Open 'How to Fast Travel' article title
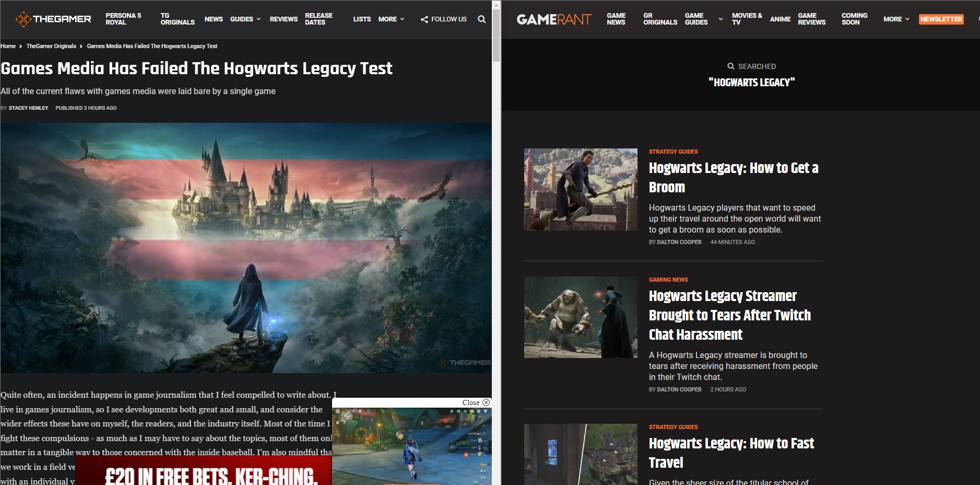This screenshot has width=980, height=485. coord(731,453)
